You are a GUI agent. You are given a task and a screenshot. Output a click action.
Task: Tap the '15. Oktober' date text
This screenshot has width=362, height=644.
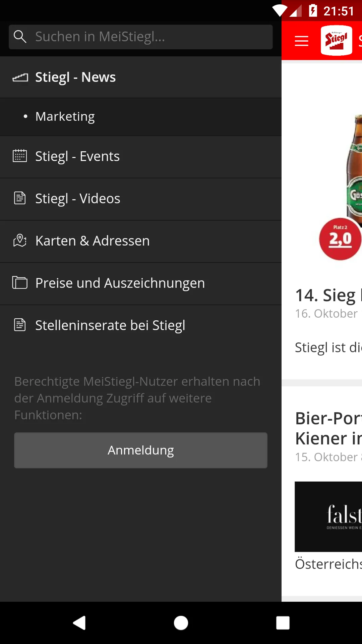tap(328, 457)
